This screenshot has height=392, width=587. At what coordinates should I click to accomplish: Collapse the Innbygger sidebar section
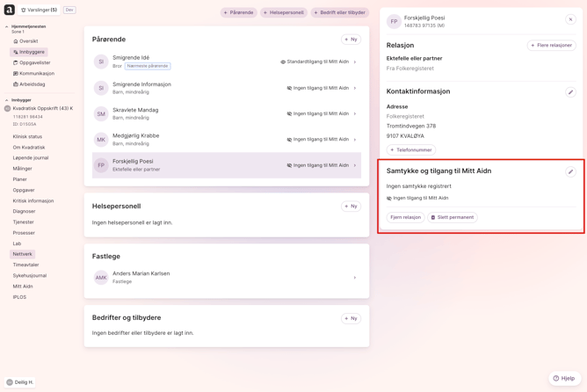tap(7, 100)
